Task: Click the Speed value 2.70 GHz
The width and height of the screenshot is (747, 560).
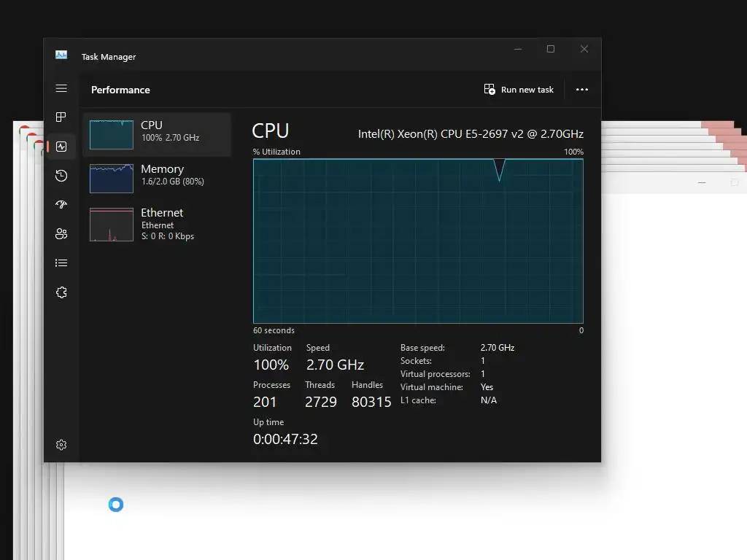Action: coord(335,365)
